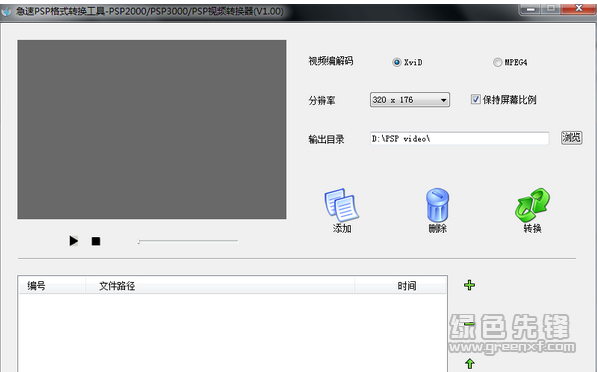Click the 视频编解码 label
The image size is (597, 372).
pos(330,61)
